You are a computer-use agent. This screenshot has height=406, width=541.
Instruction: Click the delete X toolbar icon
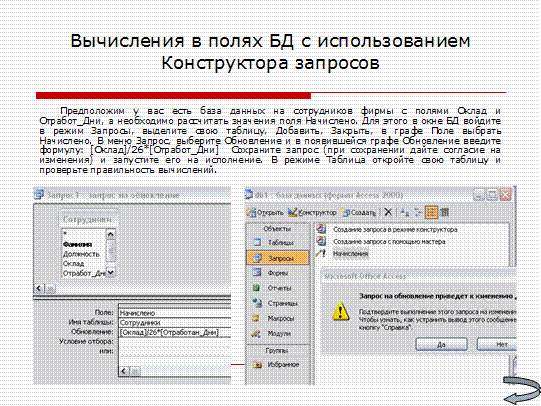[x=388, y=212]
